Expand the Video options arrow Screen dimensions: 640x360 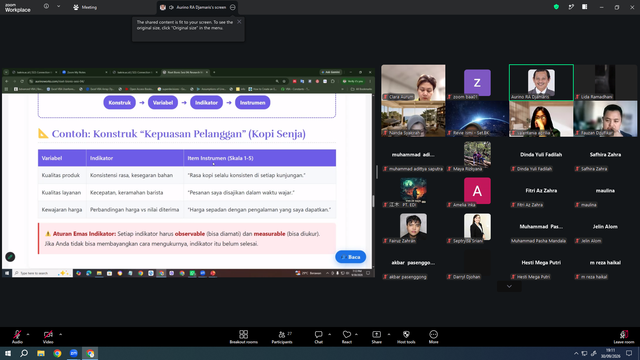60,334
